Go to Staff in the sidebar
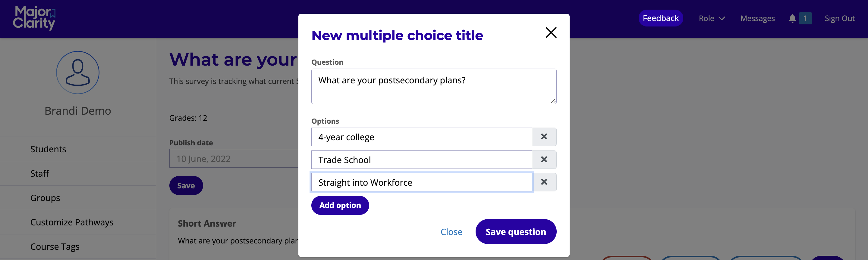Viewport: 868px width, 260px height. click(x=39, y=174)
